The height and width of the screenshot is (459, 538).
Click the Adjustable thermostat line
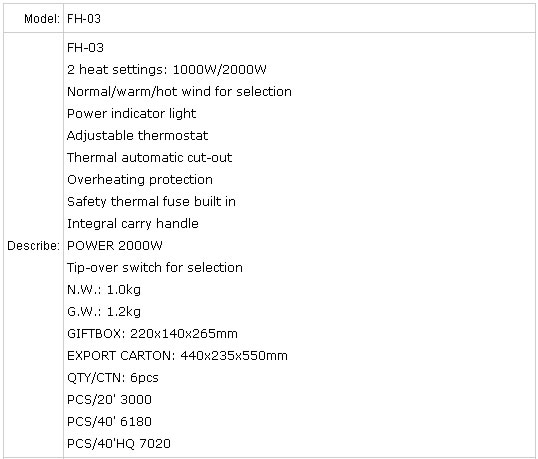[137, 136]
